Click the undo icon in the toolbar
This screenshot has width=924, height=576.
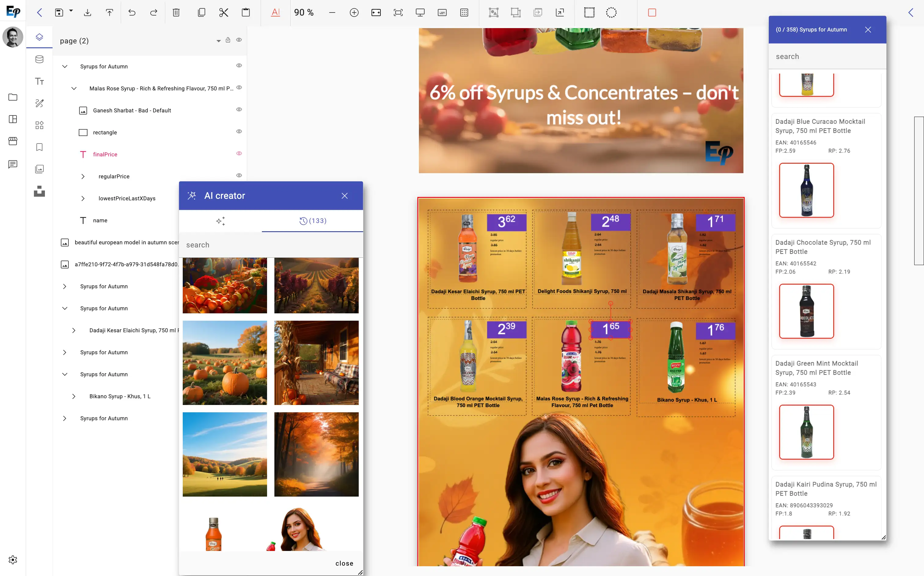point(131,12)
